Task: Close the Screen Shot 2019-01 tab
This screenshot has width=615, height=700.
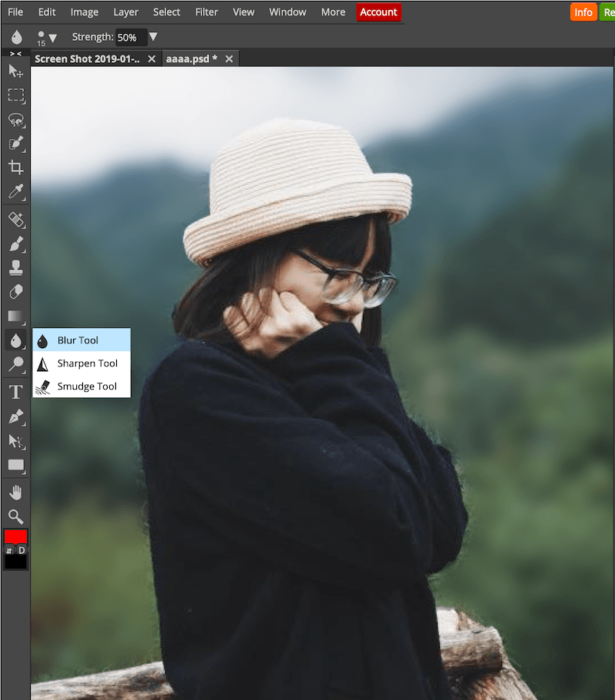Action: pos(152,59)
